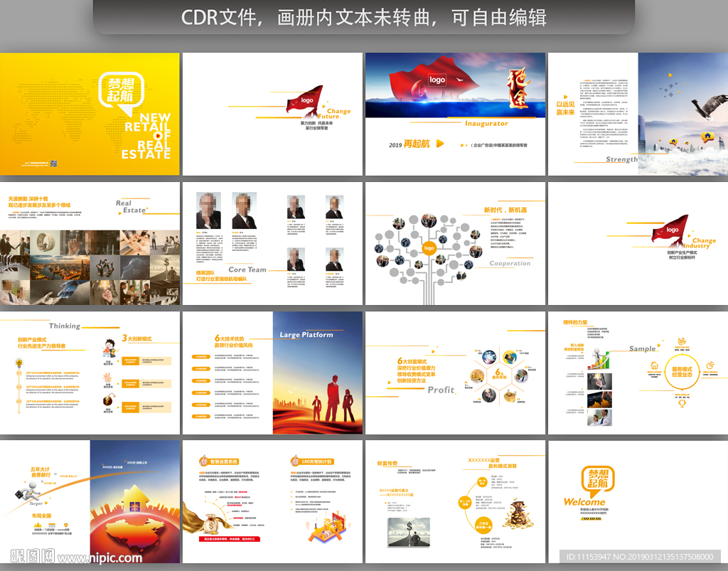Viewport: 728px width, 571px height.
Task: Click the Thinking heading
Action: point(65,326)
